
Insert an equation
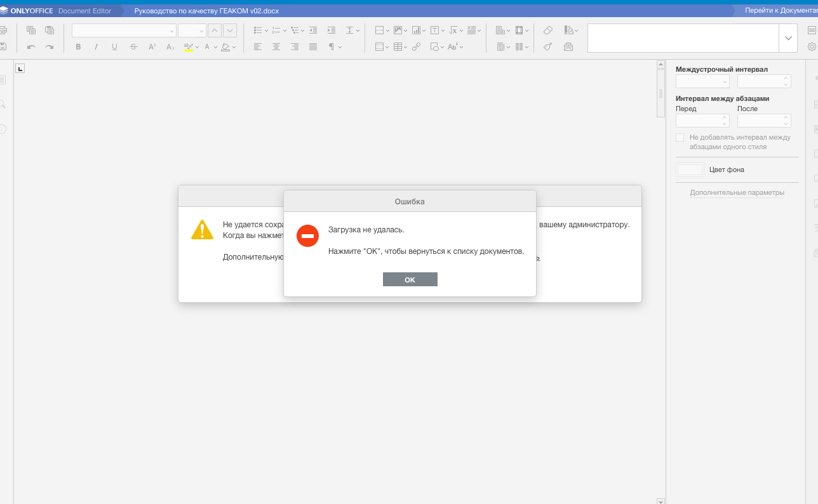click(453, 30)
